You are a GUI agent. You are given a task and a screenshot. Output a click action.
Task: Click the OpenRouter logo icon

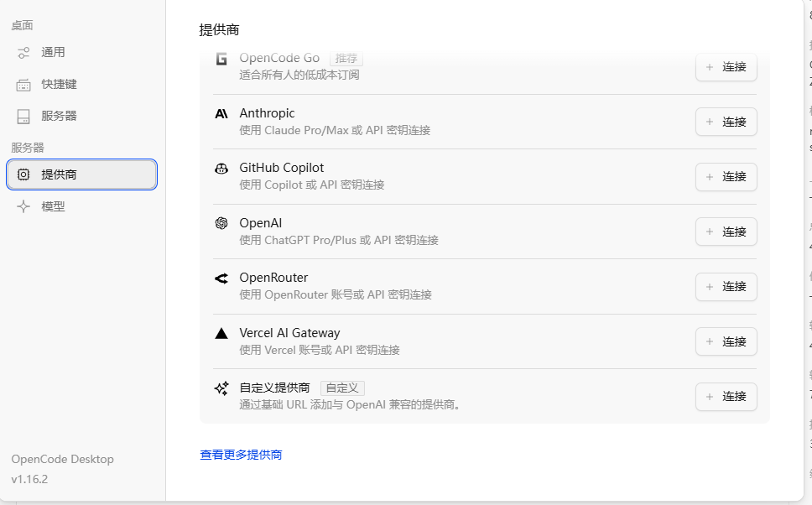(x=221, y=279)
